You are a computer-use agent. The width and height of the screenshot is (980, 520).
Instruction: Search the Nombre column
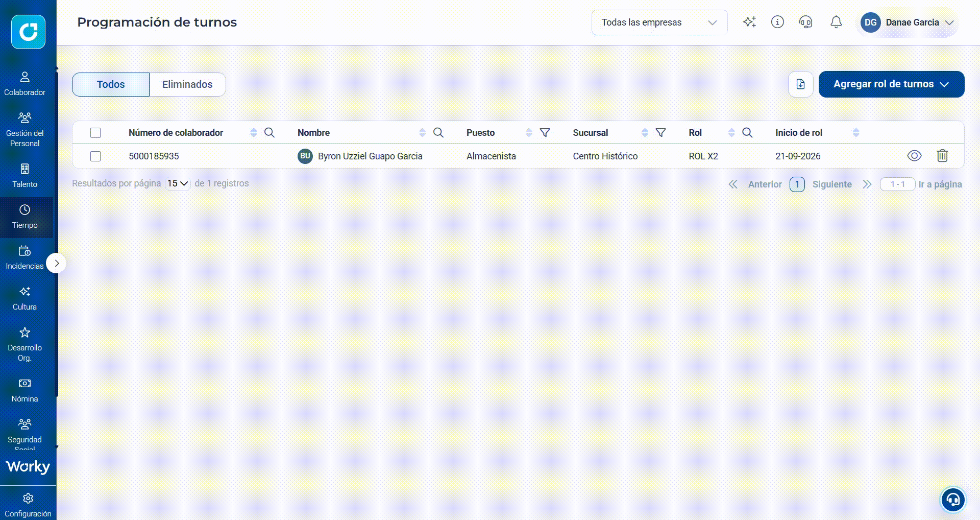[x=438, y=133]
